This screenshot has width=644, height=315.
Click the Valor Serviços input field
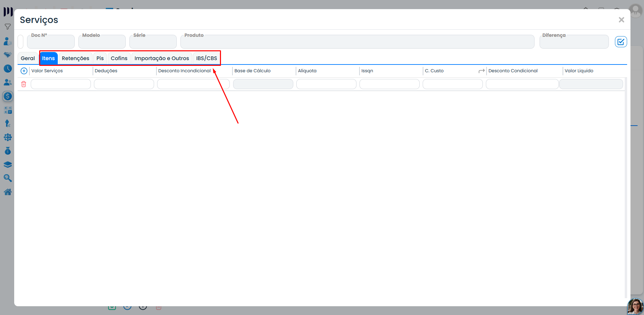click(61, 84)
